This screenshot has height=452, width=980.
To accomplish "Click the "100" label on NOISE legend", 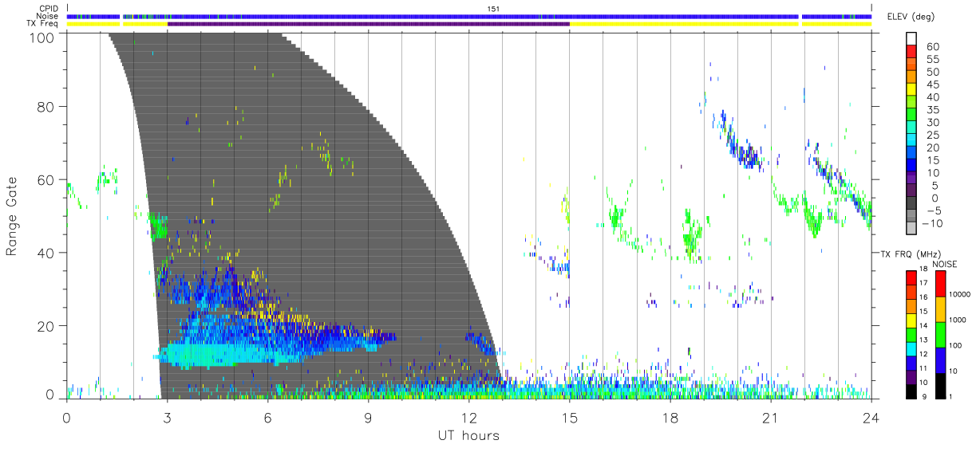I will pos(954,345).
